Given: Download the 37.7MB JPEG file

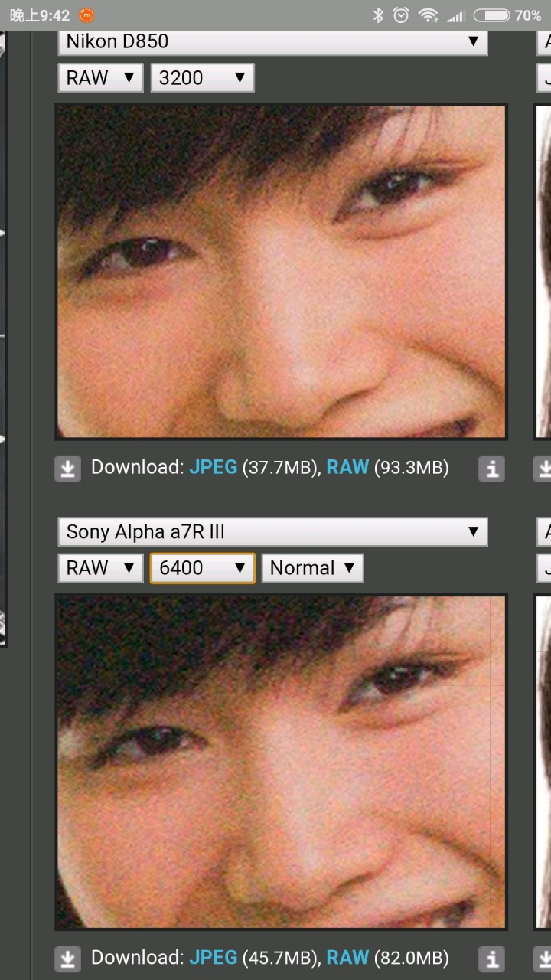Looking at the screenshot, I should click(x=213, y=467).
